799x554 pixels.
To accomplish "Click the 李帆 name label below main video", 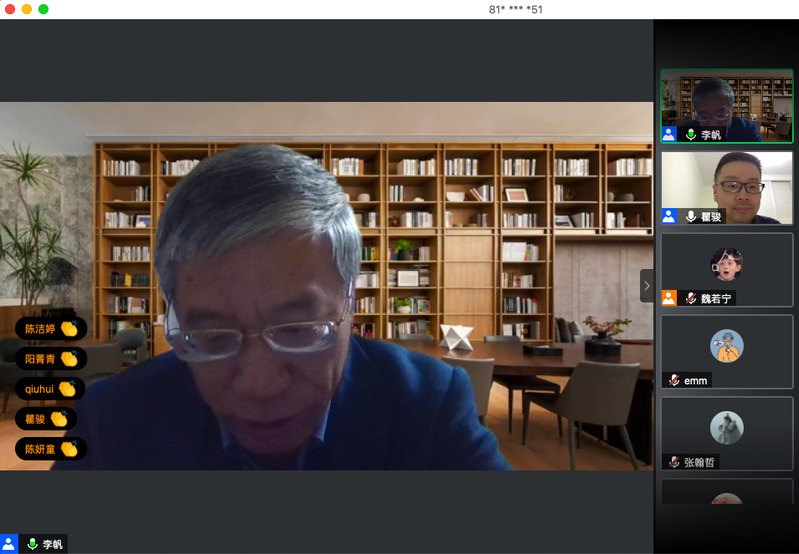I will pos(52,544).
